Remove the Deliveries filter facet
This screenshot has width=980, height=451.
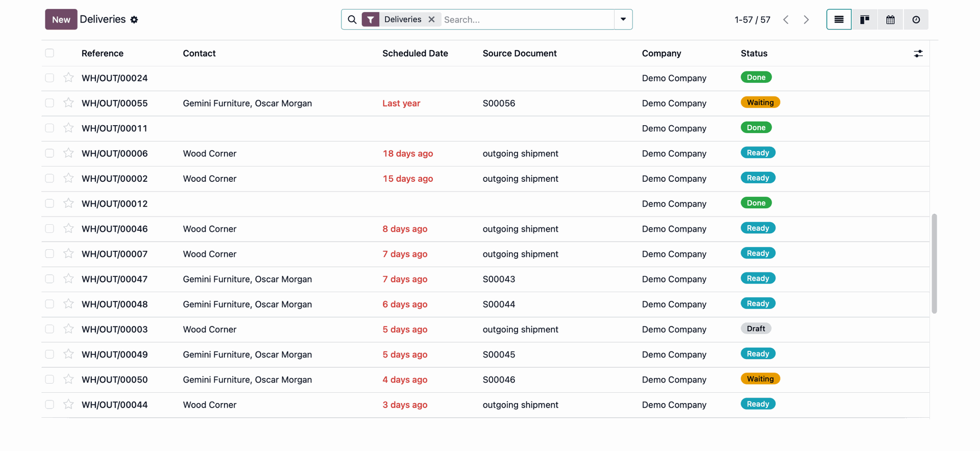[432, 19]
